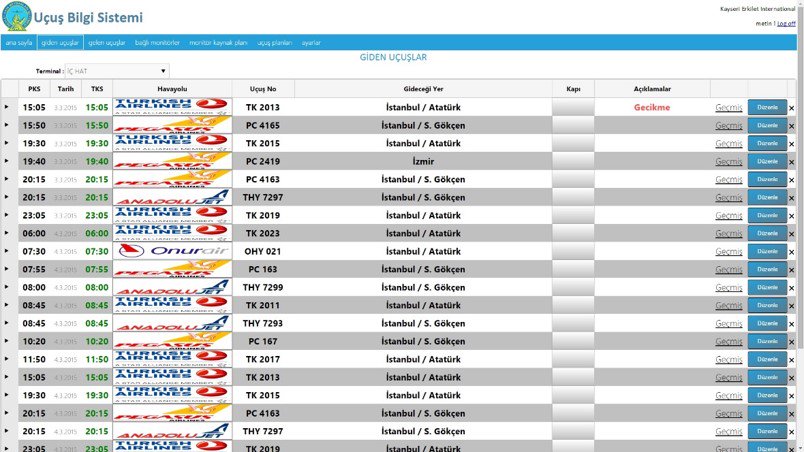Edit the delayed Gecikme flight row
This screenshot has height=452, width=804.
(767, 107)
